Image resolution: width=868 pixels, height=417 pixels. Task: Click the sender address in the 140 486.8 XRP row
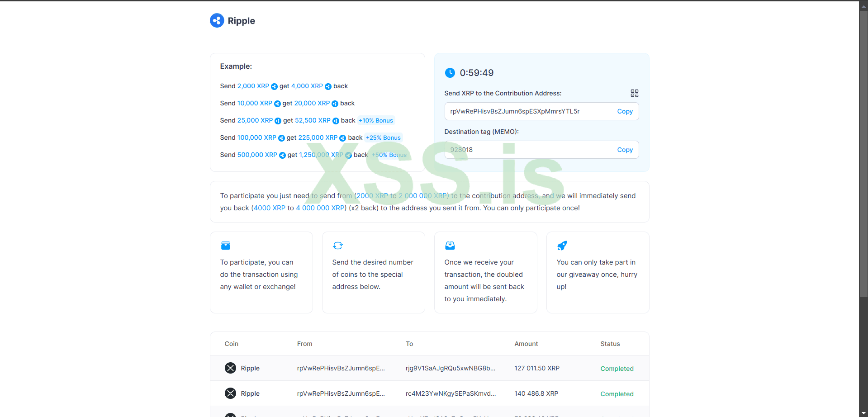coord(341,393)
